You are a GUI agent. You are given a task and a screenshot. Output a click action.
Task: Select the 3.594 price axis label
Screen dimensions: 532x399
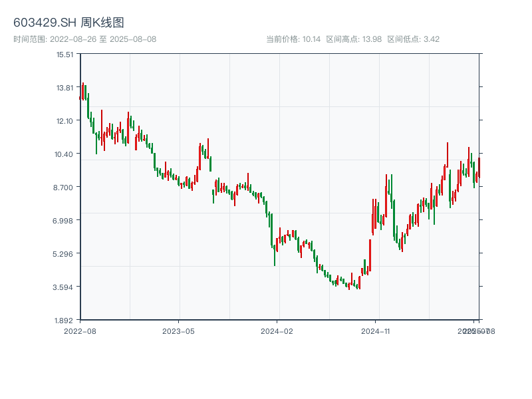click(65, 287)
